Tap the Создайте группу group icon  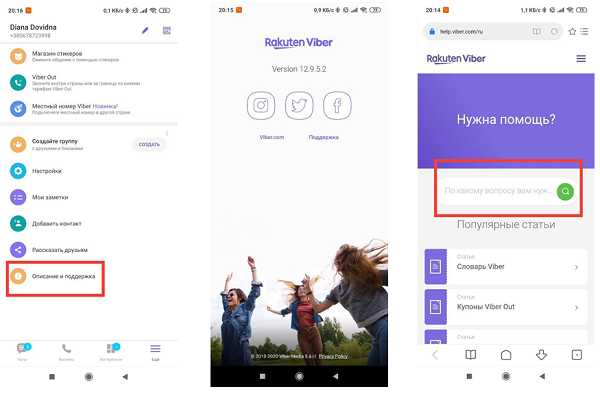[x=18, y=144]
